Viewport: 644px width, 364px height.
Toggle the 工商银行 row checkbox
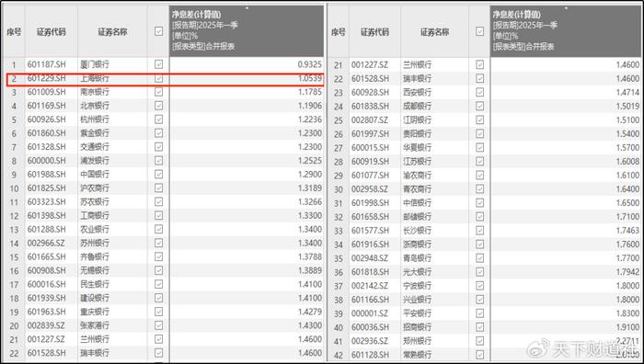158,215
